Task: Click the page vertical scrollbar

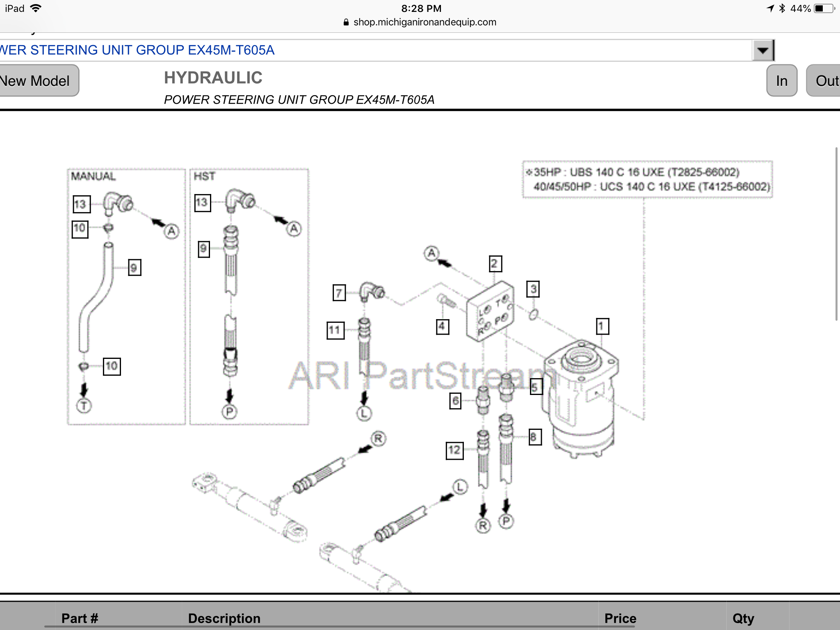Action: coord(837,234)
